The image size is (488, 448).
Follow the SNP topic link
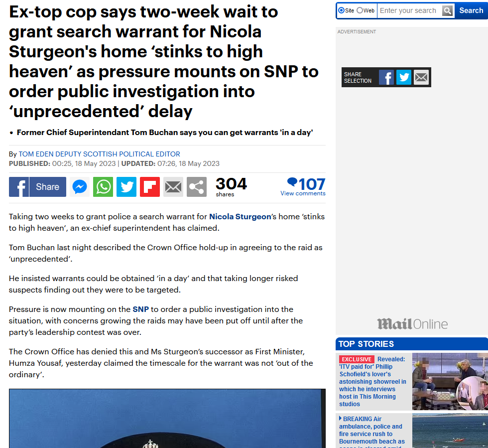[140, 309]
